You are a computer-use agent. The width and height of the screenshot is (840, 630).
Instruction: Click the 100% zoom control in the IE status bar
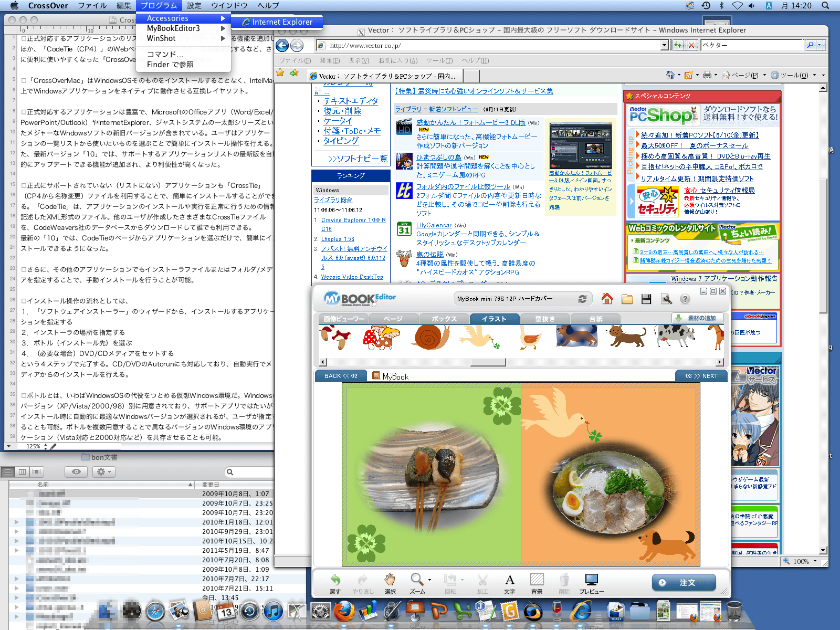(x=801, y=561)
